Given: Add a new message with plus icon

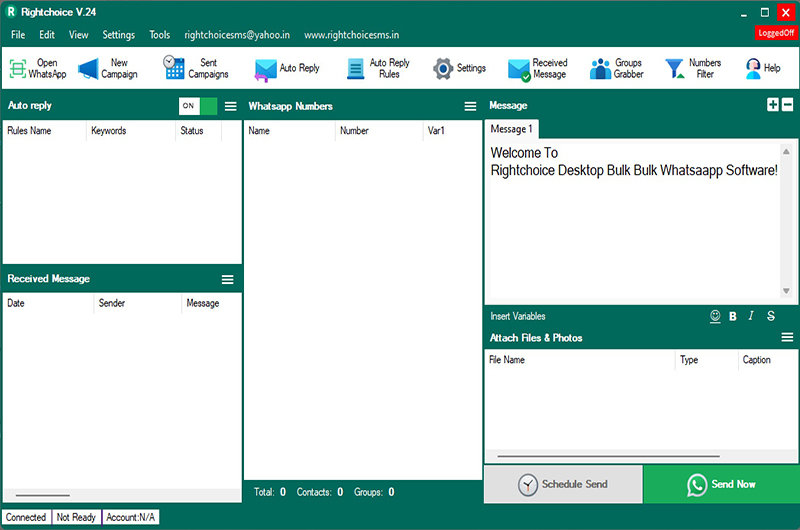Looking at the screenshot, I should (x=773, y=105).
